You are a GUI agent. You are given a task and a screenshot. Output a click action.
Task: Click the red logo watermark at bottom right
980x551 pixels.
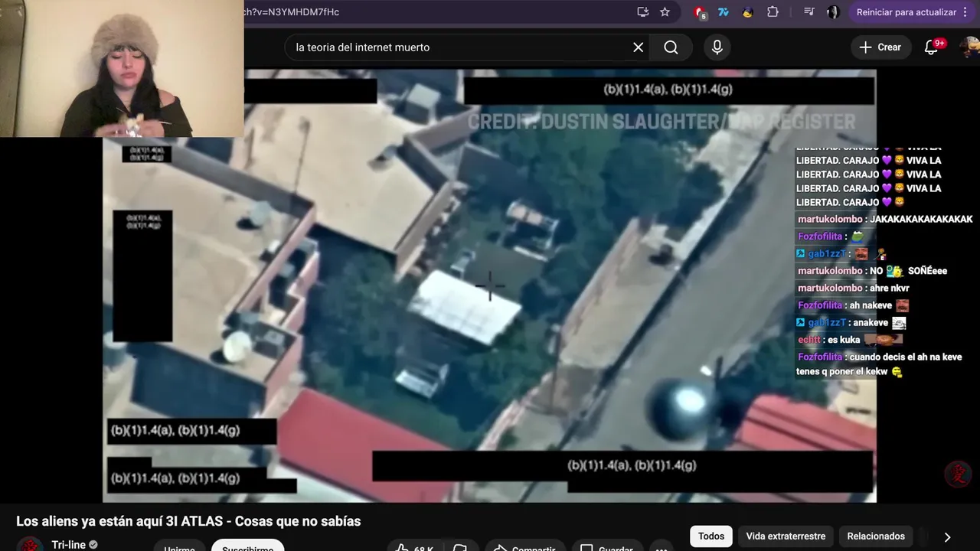tap(958, 474)
